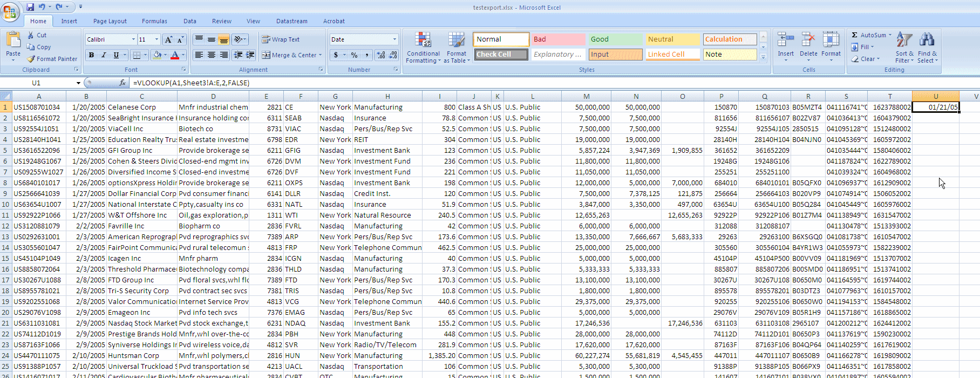Open the Customize Quick Access Toolbar arrow
Screen dimensions: 980x378
coord(81,7)
